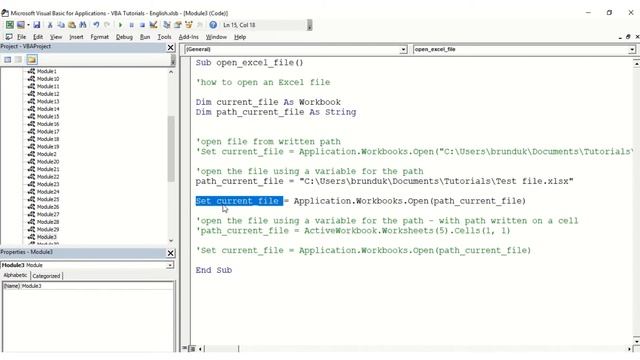Image resolution: width=640 pixels, height=360 pixels.
Task: Click the code window horizontal scrollbar thumb
Action: [222, 349]
